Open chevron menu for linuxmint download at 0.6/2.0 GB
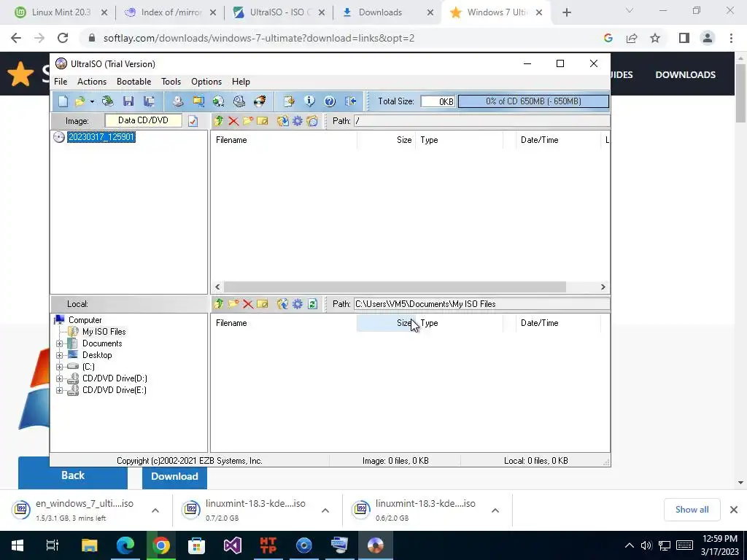 (x=495, y=510)
